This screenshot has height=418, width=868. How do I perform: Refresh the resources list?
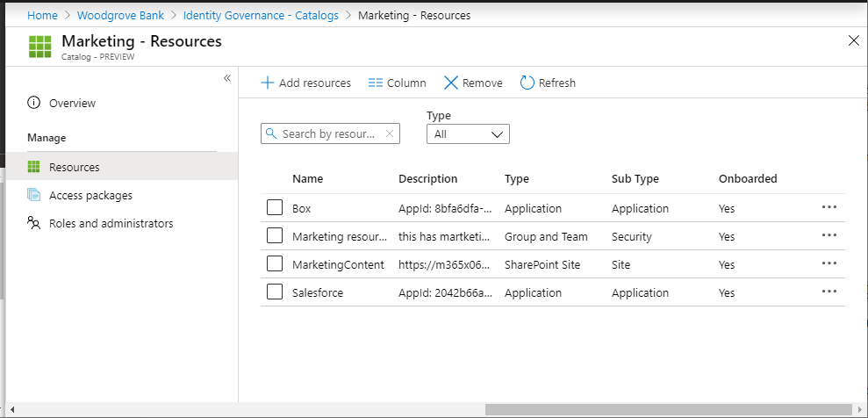point(527,83)
